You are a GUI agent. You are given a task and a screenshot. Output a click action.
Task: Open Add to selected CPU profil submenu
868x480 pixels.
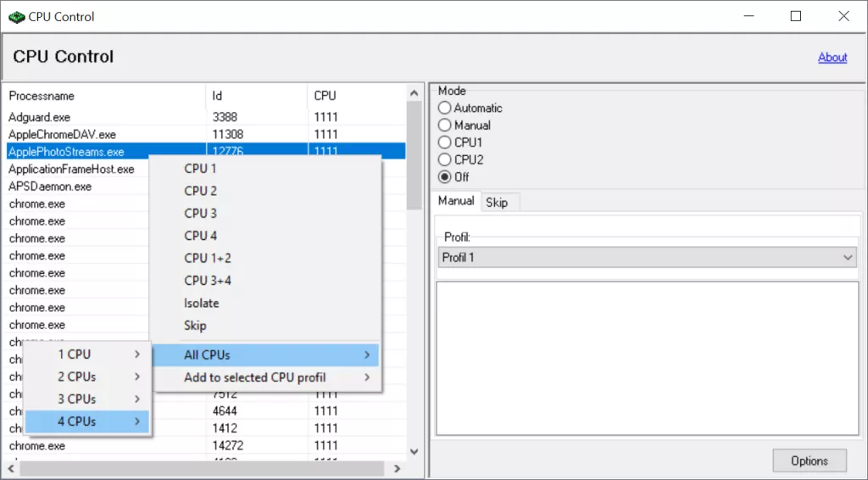[x=265, y=377]
